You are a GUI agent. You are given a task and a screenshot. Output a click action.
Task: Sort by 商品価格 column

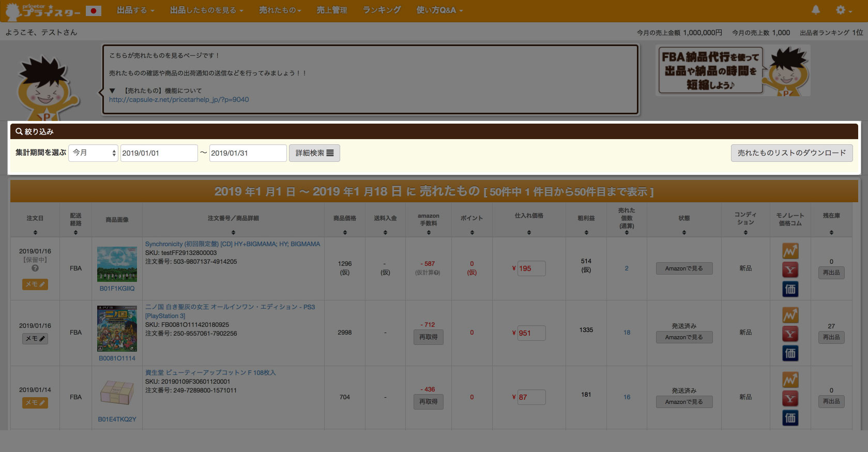[345, 232]
